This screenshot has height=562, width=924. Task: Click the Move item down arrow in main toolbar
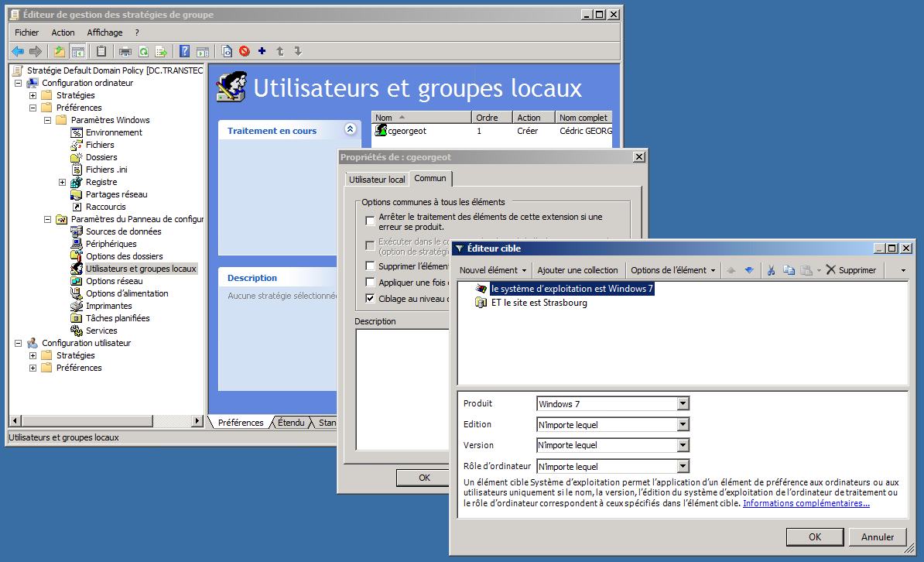click(x=298, y=51)
